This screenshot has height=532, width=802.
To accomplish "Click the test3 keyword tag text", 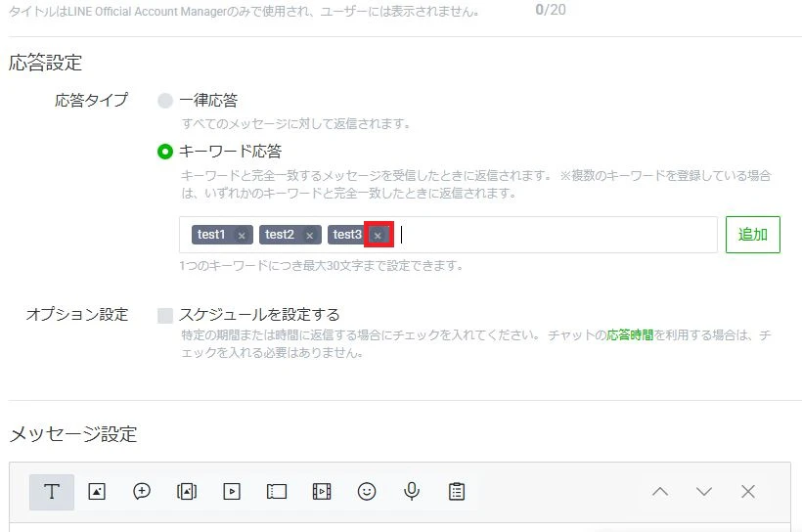I will pos(347,235).
